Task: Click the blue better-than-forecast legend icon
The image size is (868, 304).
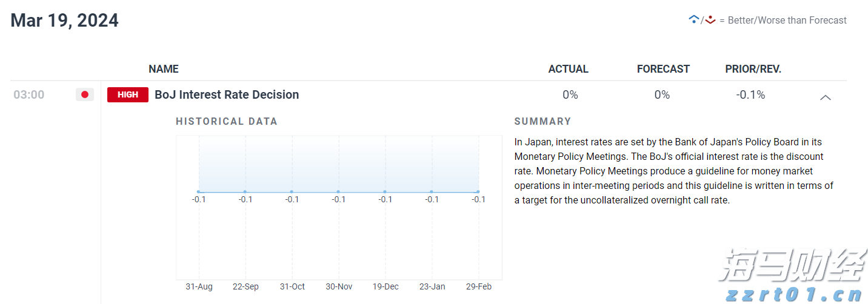Action: 693,20
